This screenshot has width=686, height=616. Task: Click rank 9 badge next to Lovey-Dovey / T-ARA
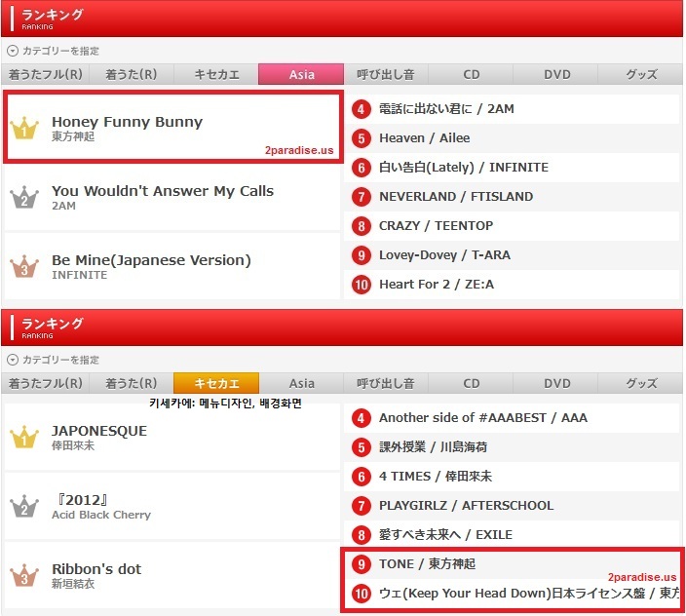click(362, 255)
